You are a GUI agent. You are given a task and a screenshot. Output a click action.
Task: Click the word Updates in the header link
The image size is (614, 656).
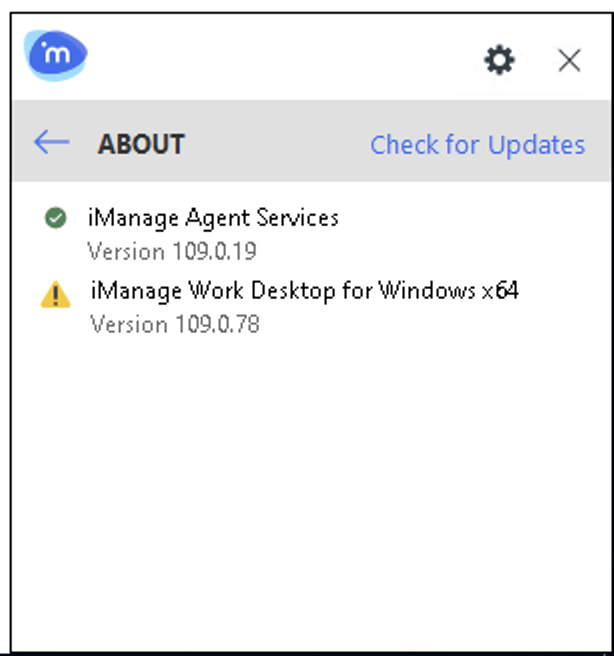pos(536,145)
